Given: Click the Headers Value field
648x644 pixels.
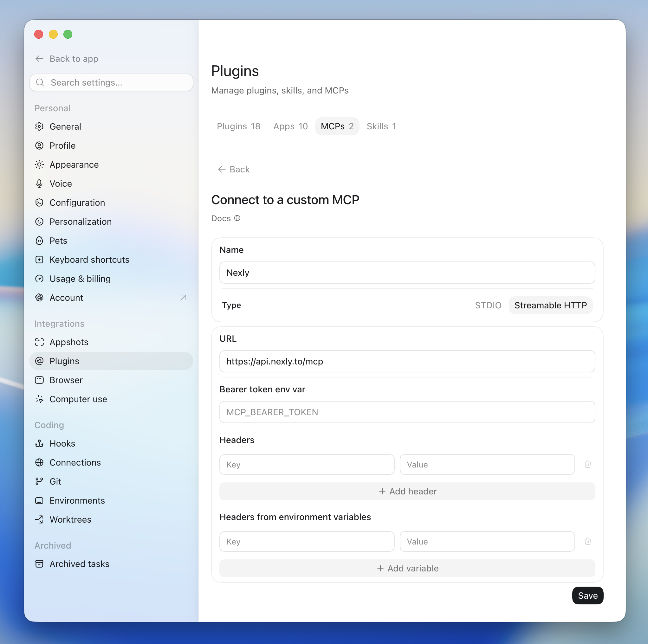Looking at the screenshot, I should click(x=487, y=465).
